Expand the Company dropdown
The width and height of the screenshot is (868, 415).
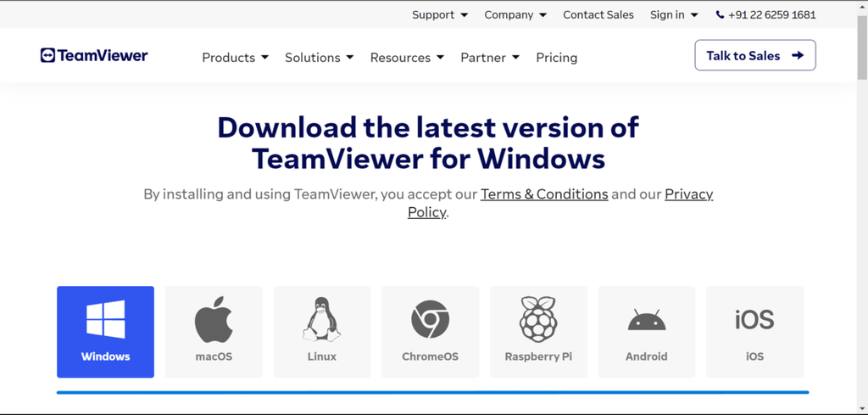(x=515, y=15)
